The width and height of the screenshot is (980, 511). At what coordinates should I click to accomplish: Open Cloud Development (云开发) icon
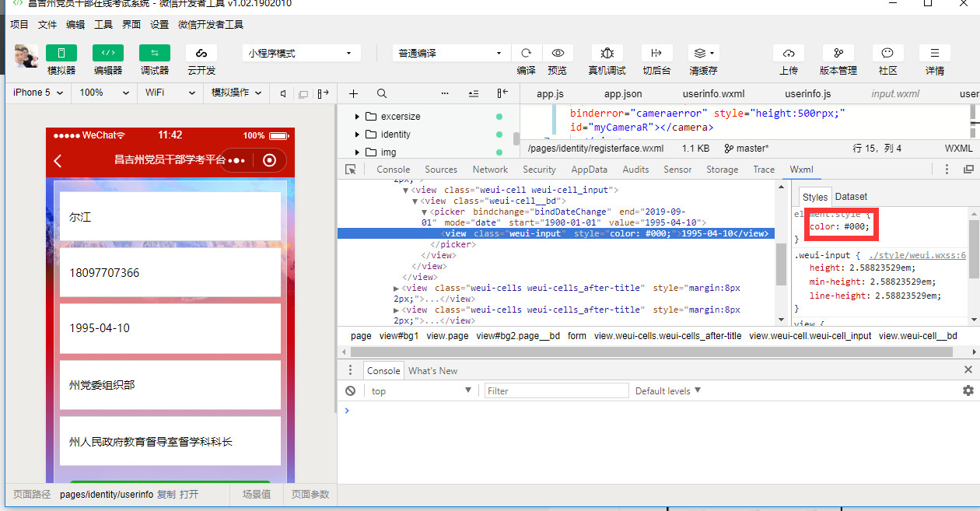(x=201, y=53)
